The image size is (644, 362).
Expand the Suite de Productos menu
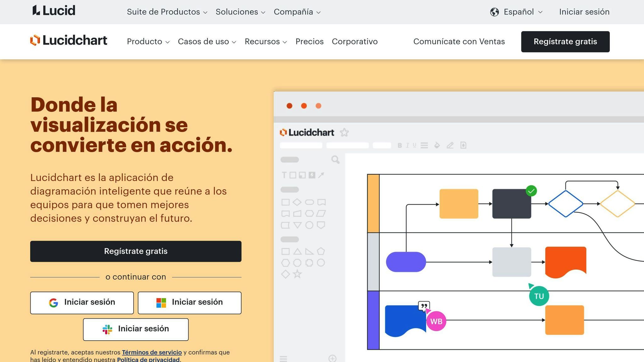point(163,12)
